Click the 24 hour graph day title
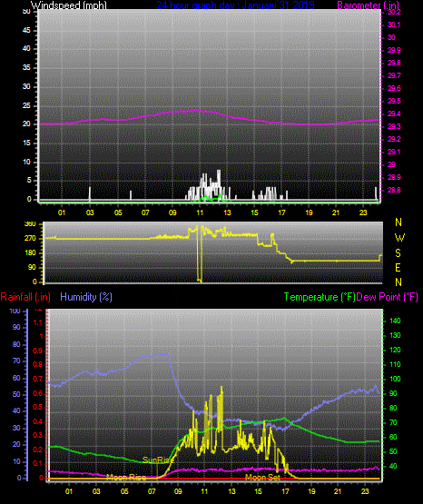 (235, 5)
